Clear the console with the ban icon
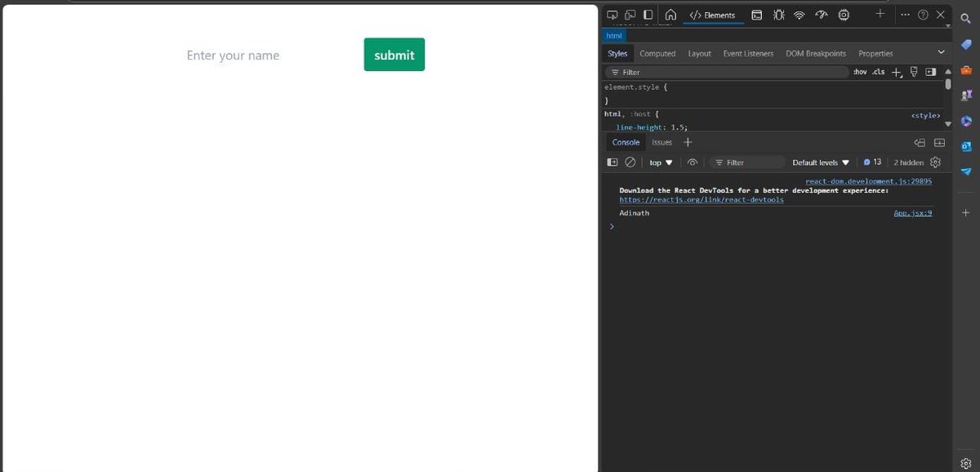Viewport: 980px width, 472px height. pos(630,162)
